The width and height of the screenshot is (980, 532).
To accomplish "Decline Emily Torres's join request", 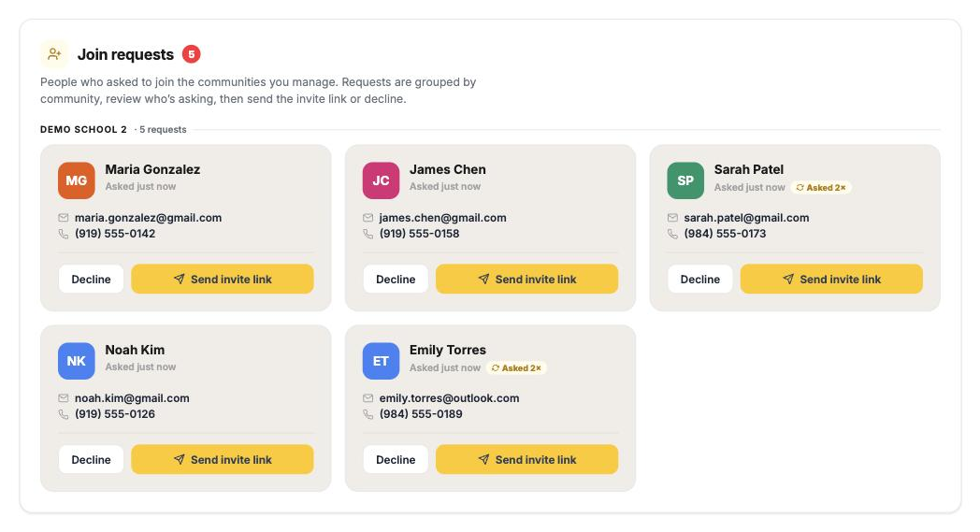I will tap(396, 459).
